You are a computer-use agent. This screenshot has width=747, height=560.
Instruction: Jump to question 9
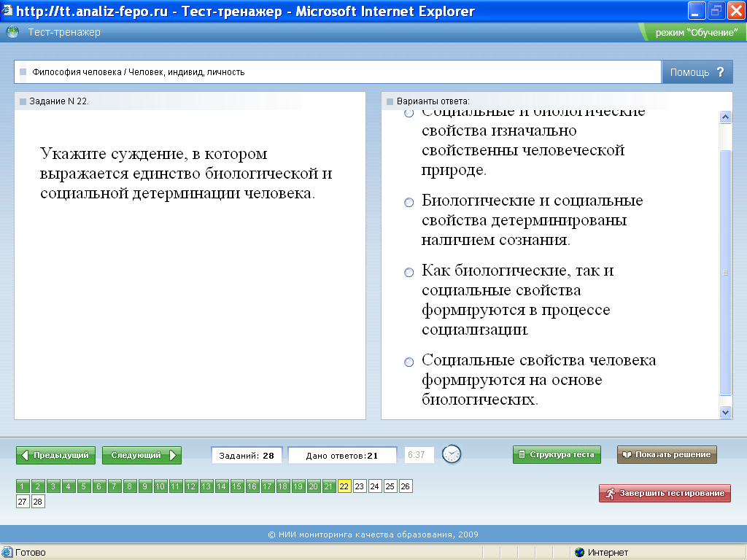[x=145, y=486]
